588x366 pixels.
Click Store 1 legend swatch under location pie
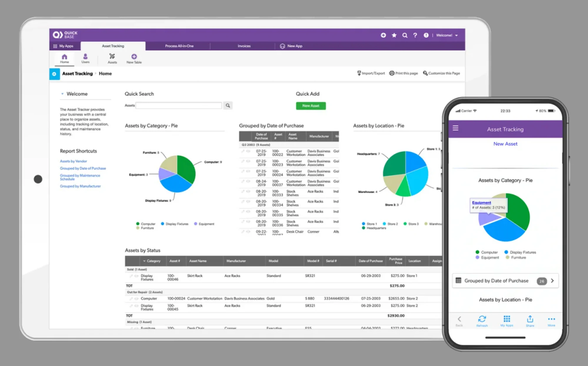pyautogui.click(x=364, y=224)
